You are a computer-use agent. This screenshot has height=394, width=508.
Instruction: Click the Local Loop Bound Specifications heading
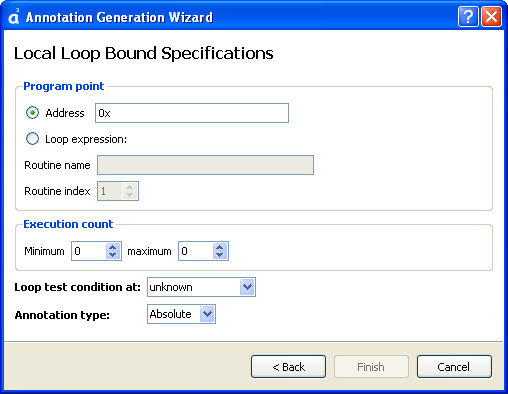point(144,53)
